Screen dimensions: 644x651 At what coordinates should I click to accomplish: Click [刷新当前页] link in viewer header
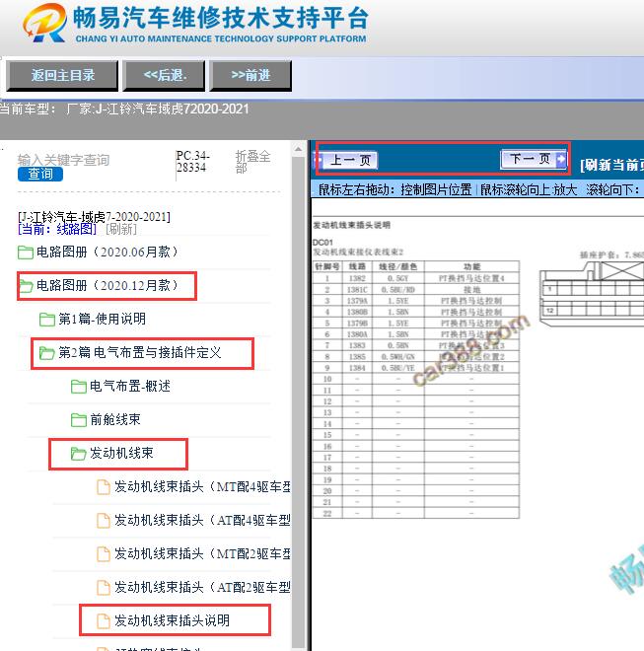(611, 165)
